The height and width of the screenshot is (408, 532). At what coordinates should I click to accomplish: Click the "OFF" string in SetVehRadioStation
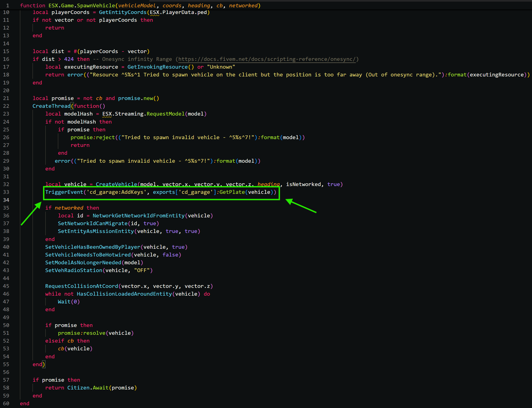(143, 270)
